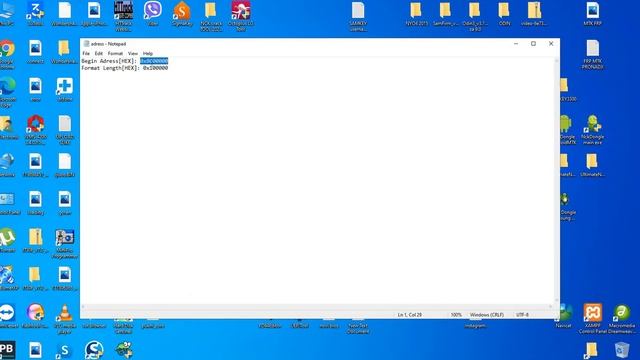Image resolution: width=640 pixels, height=360 pixels.
Task: Minimize the Notepad window
Action: (516, 44)
